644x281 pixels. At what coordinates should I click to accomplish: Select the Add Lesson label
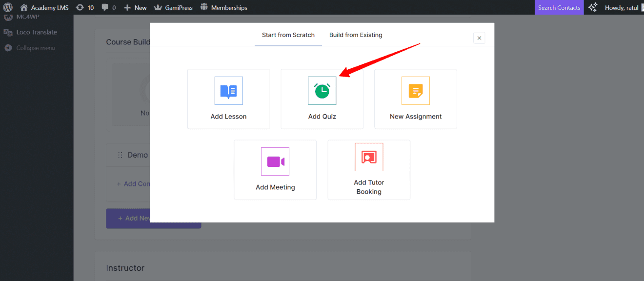coord(228,117)
